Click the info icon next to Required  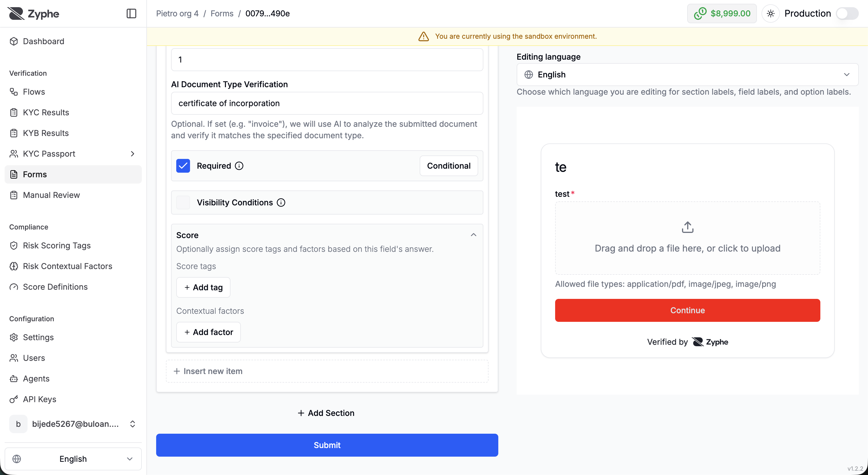(x=239, y=166)
